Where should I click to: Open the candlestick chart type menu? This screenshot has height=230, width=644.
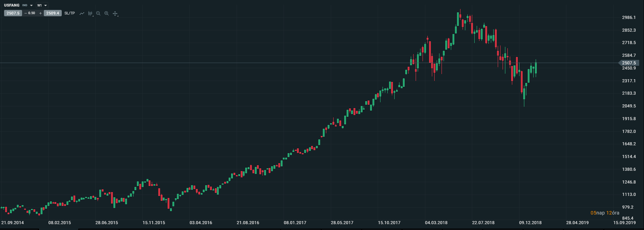(90, 13)
